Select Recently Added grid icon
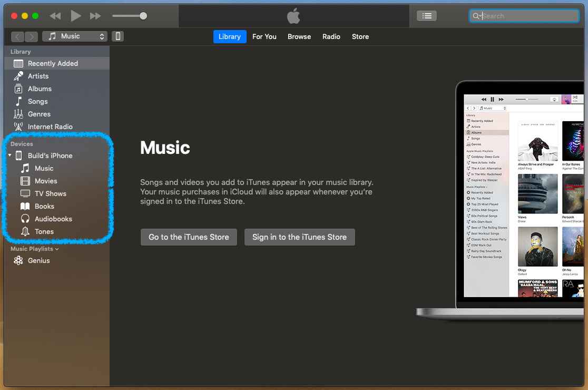The height and width of the screenshot is (390, 588). [18, 63]
